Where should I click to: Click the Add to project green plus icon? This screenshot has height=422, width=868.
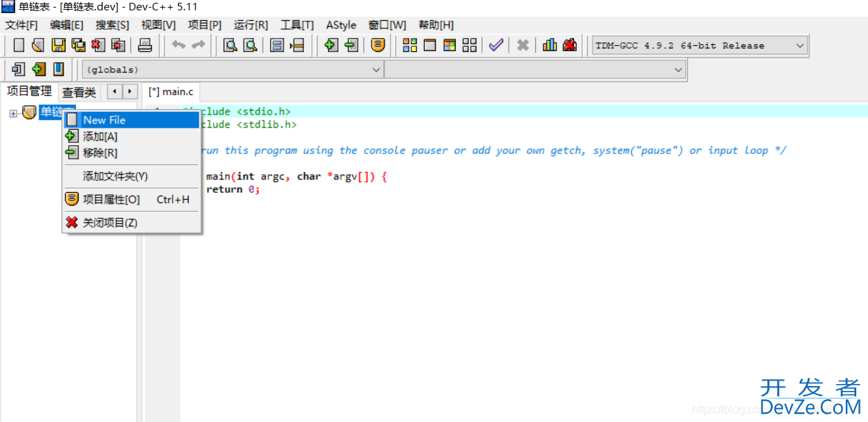tap(331, 46)
